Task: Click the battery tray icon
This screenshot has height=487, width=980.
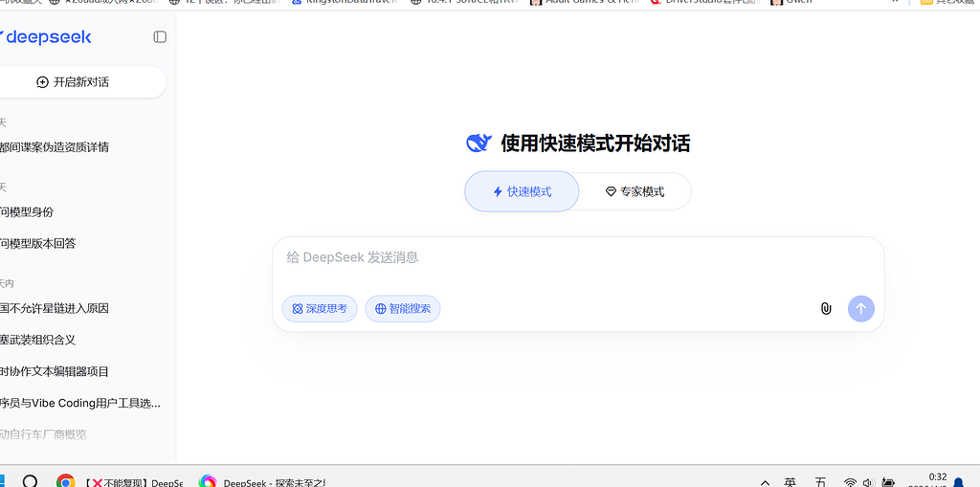Action: click(x=887, y=482)
